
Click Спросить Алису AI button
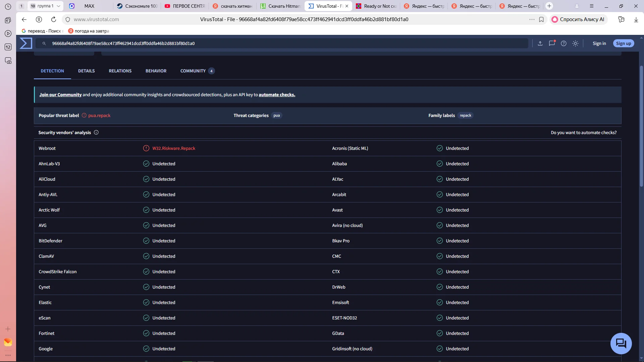pyautogui.click(x=578, y=19)
